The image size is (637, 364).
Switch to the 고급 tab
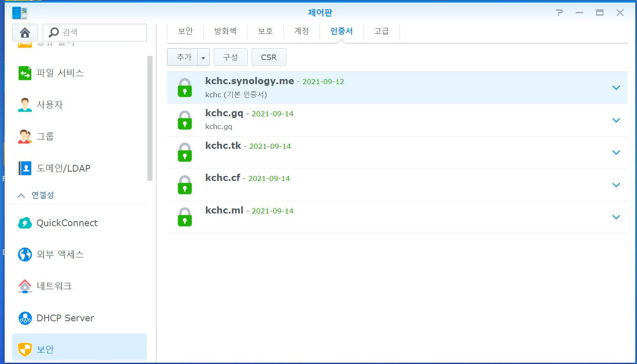pos(382,31)
